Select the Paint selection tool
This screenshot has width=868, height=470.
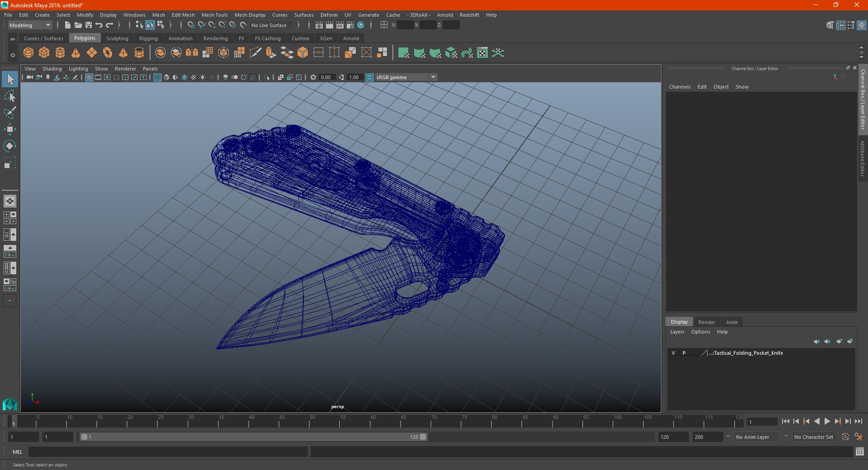point(9,113)
